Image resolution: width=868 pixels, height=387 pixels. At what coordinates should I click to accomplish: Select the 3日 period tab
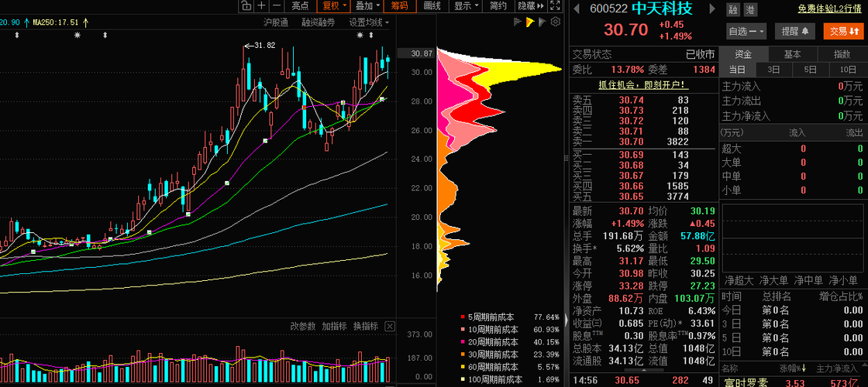pyautogui.click(x=773, y=70)
